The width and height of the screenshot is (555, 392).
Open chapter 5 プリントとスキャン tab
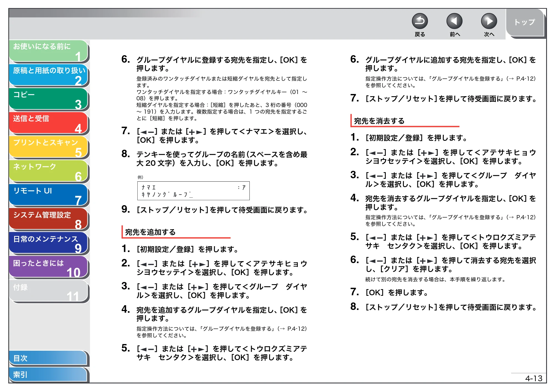[49, 147]
